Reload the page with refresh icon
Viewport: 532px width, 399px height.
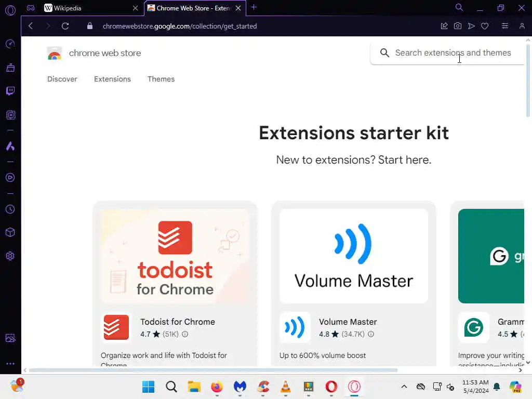tap(65, 26)
